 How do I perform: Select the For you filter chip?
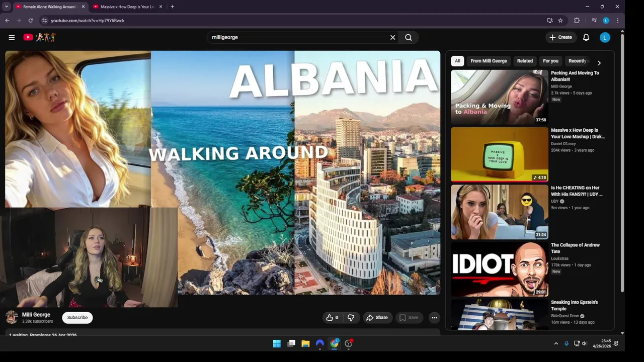coord(550,61)
